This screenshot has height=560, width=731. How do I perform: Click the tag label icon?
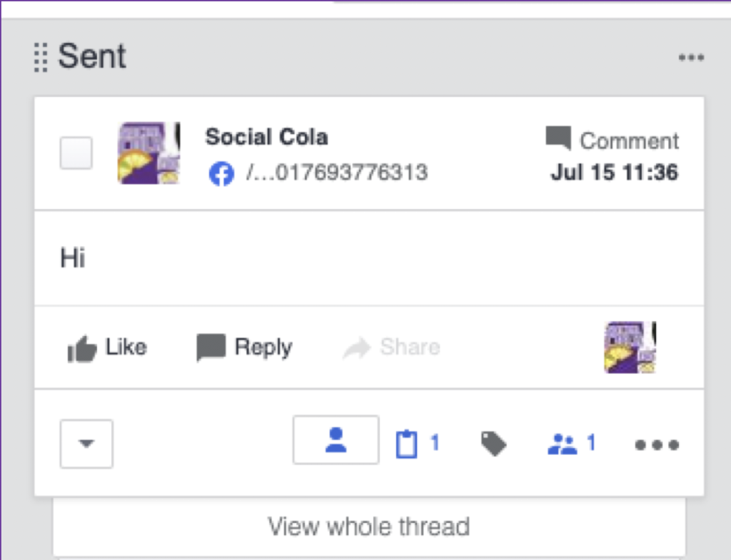pyautogui.click(x=493, y=444)
